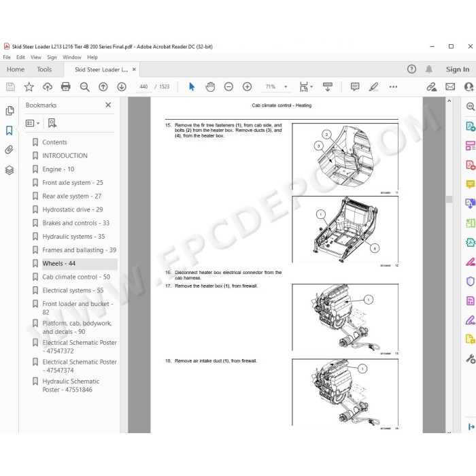Add a comment sticky note
The width and height of the screenshot is (476, 476).
tap(355, 87)
